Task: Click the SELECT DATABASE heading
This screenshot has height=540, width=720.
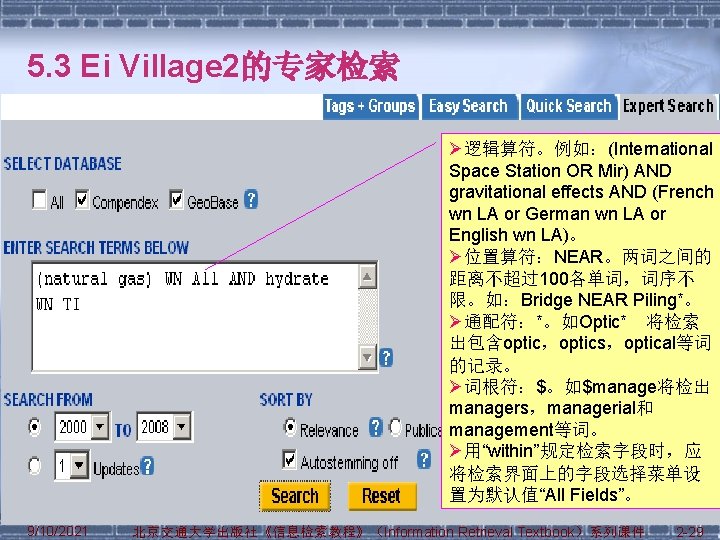Action: (62, 164)
